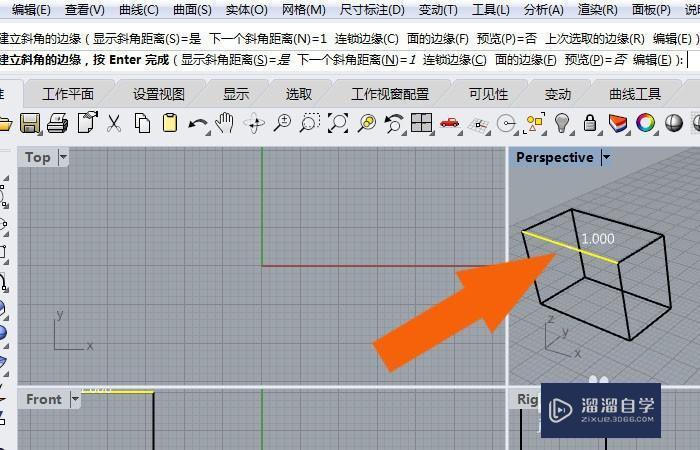700x450 pixels.
Task: Open the 曲面(S) menu
Action: (x=192, y=9)
